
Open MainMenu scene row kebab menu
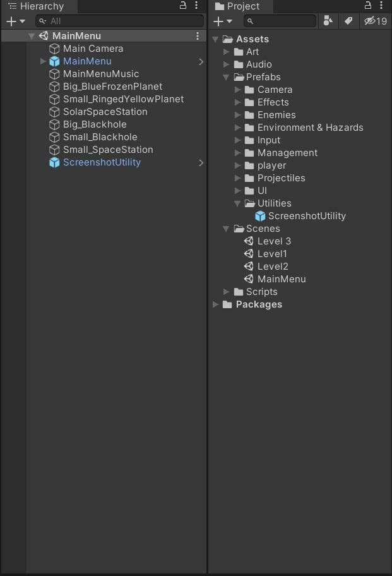(198, 35)
